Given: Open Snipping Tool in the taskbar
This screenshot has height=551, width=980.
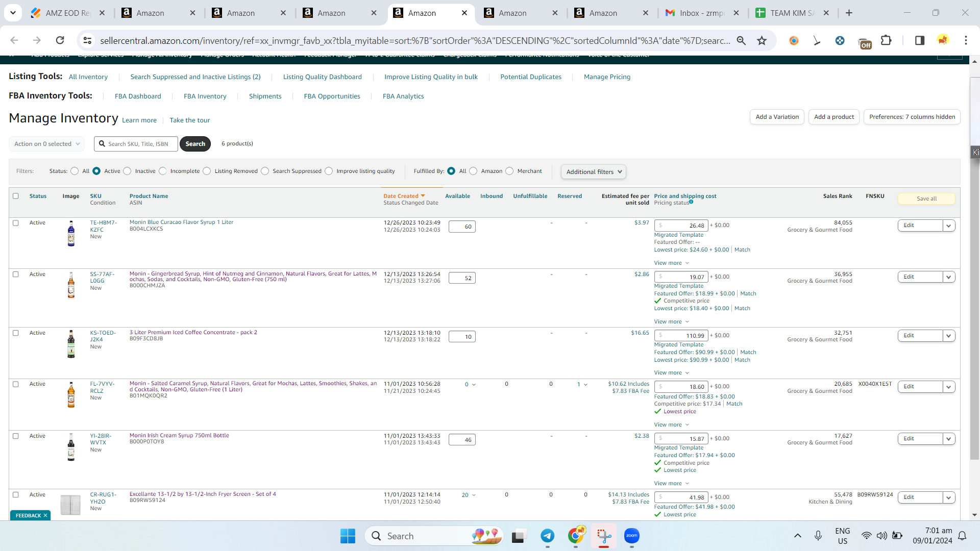Looking at the screenshot, I should [x=604, y=536].
